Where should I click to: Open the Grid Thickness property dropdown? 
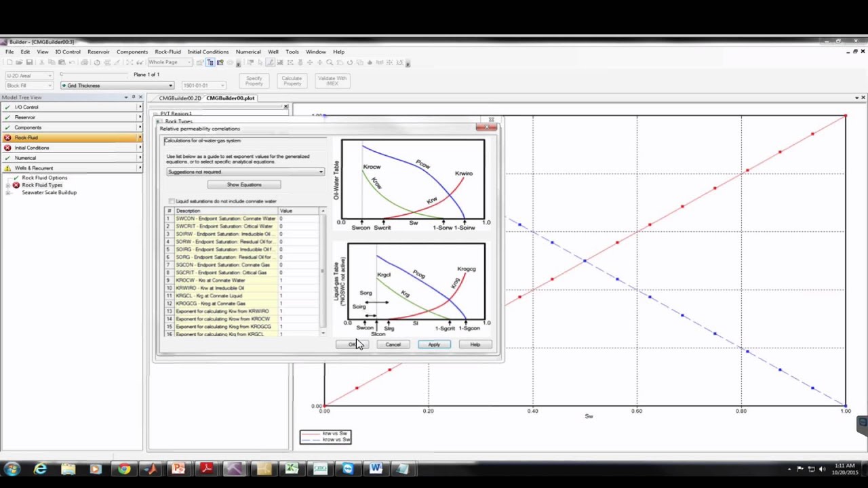tap(117, 85)
